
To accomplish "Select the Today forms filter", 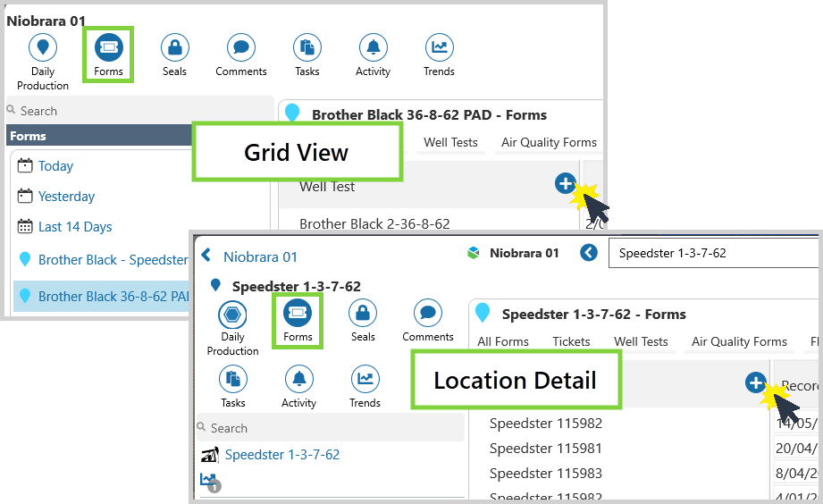I will point(55,166).
